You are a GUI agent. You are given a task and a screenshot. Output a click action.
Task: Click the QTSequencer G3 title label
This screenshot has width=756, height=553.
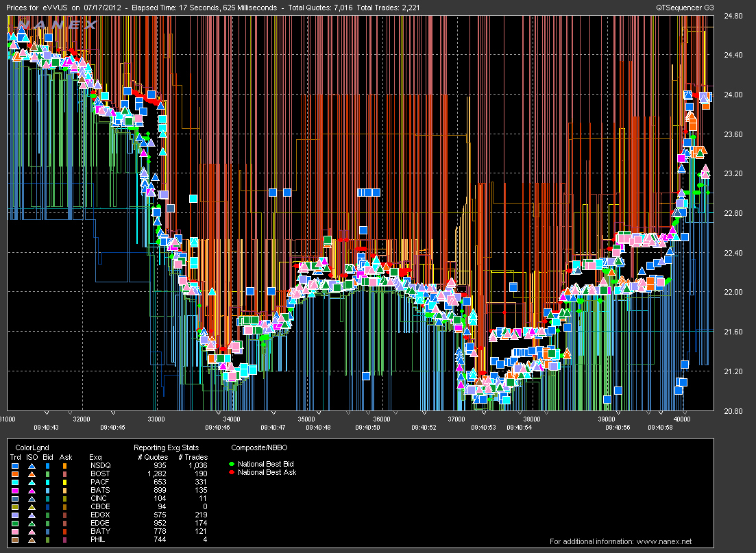(x=685, y=8)
